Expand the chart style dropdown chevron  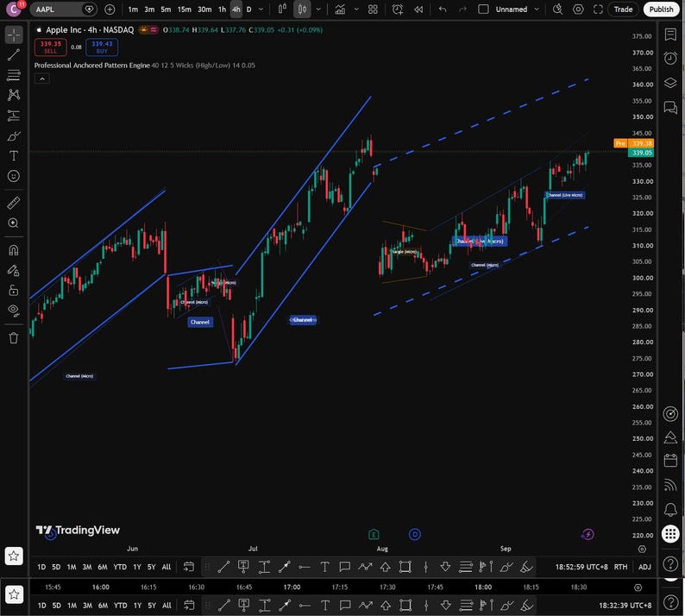pos(318,9)
